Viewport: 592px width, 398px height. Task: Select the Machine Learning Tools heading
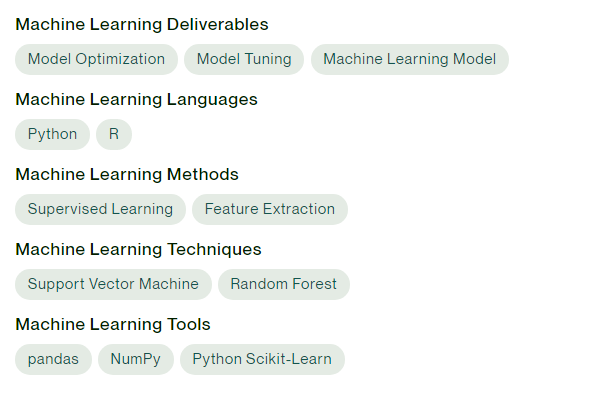pyautogui.click(x=113, y=324)
